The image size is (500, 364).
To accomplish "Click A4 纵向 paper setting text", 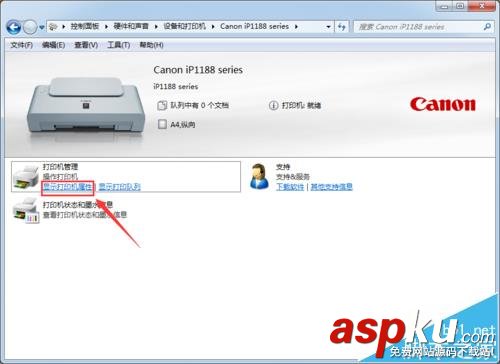I will tap(183, 125).
